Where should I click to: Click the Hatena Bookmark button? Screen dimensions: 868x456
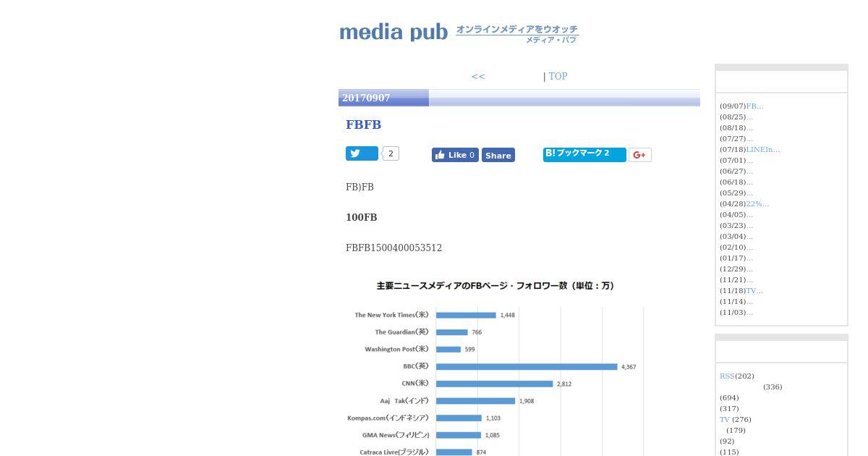coord(584,154)
